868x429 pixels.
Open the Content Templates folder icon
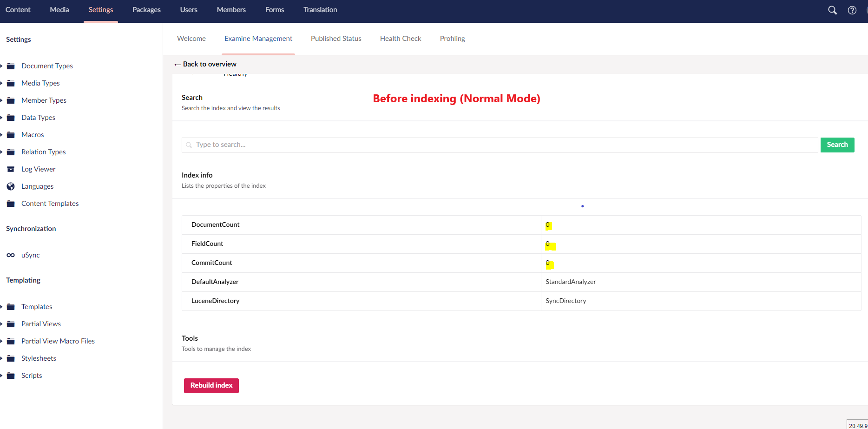[11, 203]
